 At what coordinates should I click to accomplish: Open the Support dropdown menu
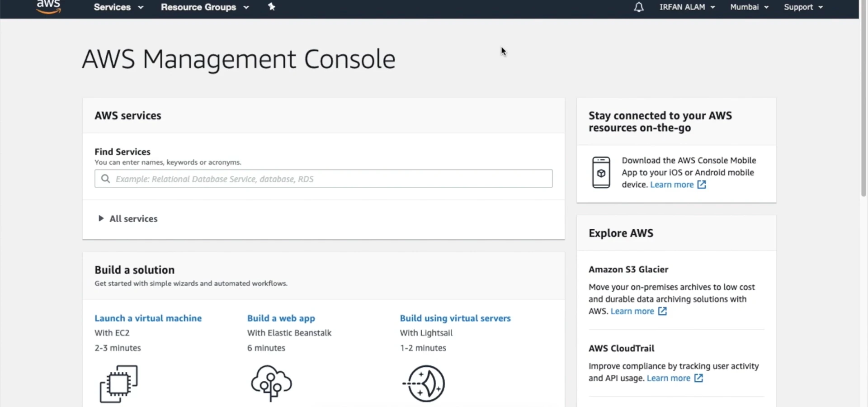[803, 7]
